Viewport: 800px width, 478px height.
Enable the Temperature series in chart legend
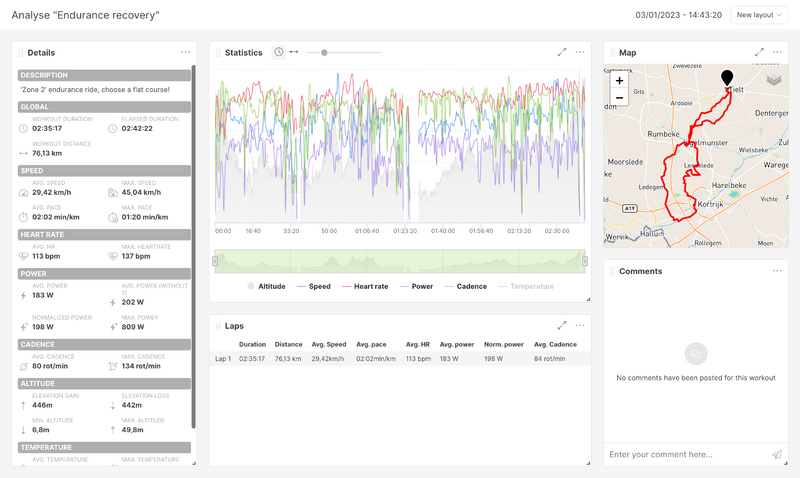pos(526,286)
